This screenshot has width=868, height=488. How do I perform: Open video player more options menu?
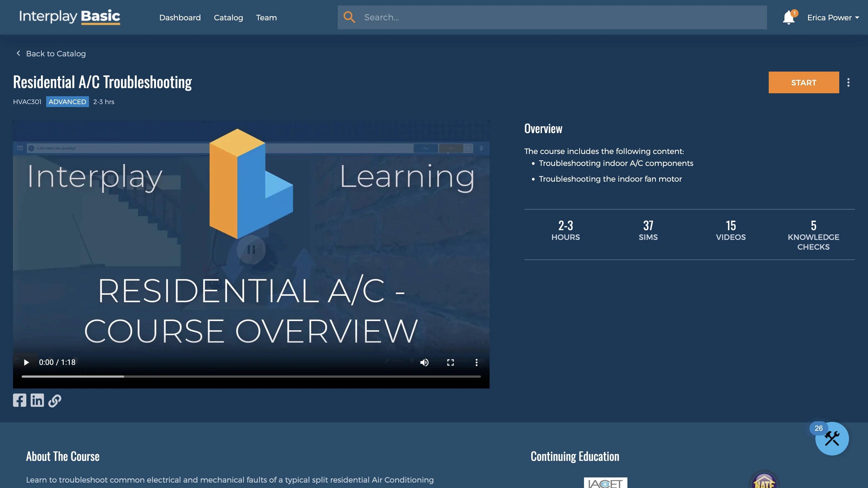pos(477,362)
